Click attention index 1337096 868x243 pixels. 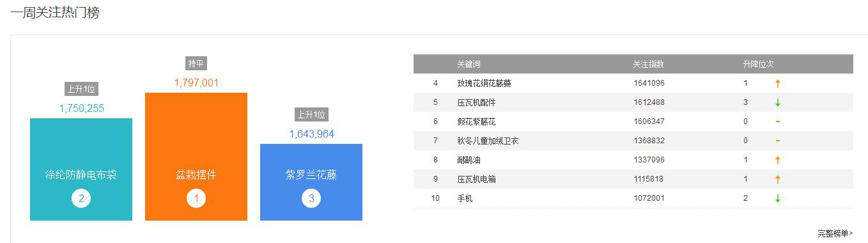(x=649, y=160)
